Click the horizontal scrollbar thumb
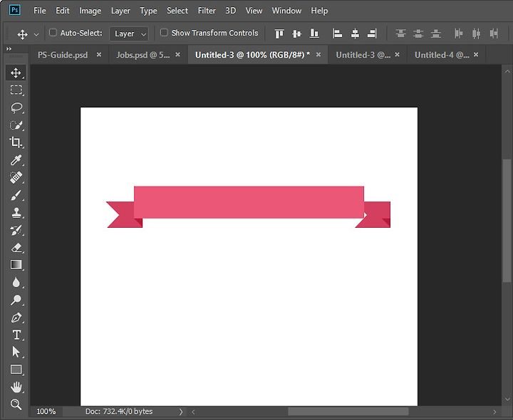The width and height of the screenshot is (513, 420). pyautogui.click(x=348, y=411)
